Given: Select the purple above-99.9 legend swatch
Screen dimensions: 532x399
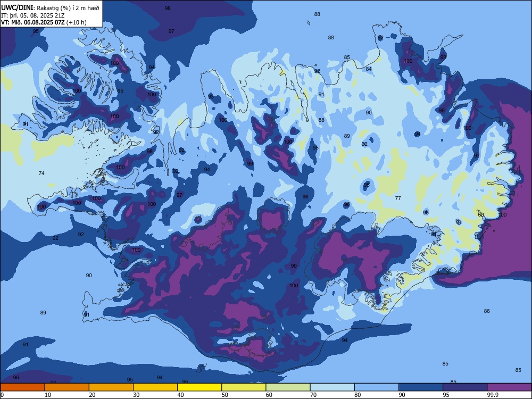Looking at the screenshot, I should pos(509,387).
